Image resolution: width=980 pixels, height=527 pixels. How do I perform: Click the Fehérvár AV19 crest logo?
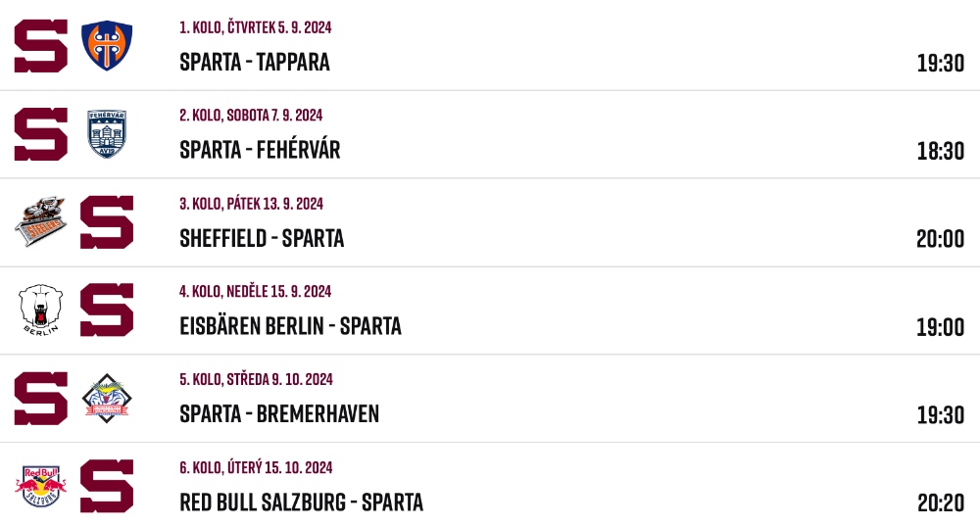107,134
